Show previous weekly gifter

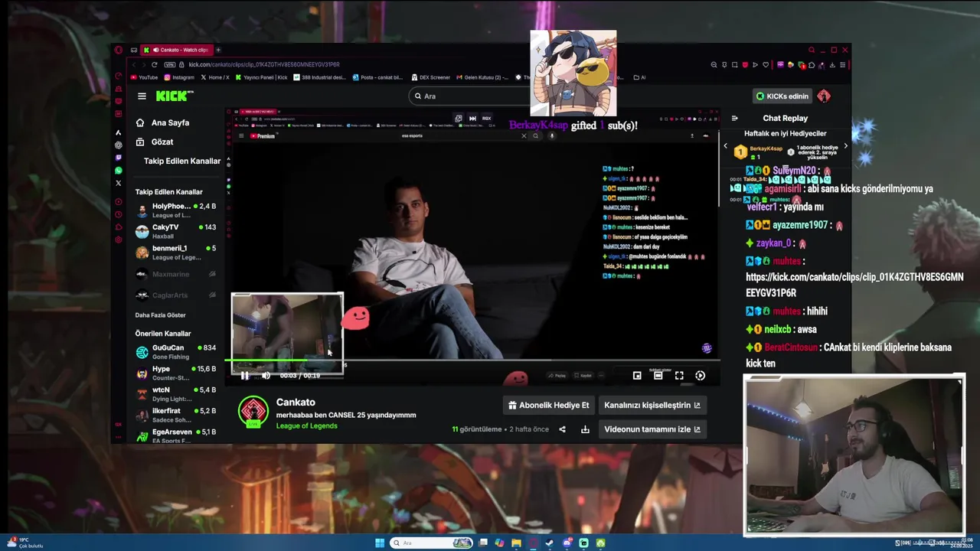point(726,145)
